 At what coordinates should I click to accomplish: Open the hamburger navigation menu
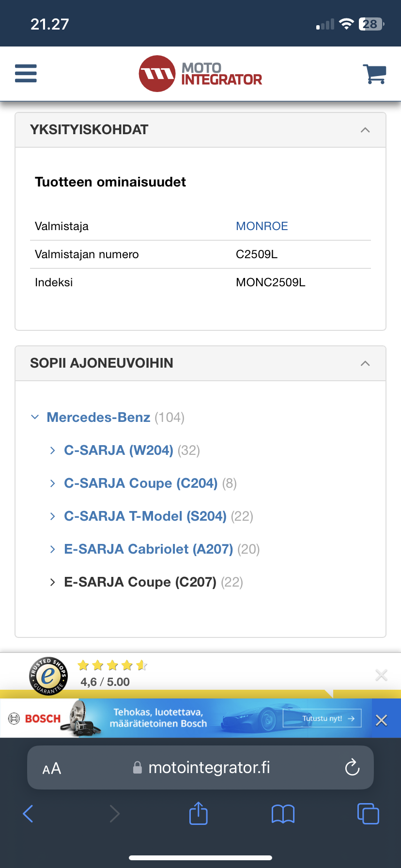(x=26, y=74)
